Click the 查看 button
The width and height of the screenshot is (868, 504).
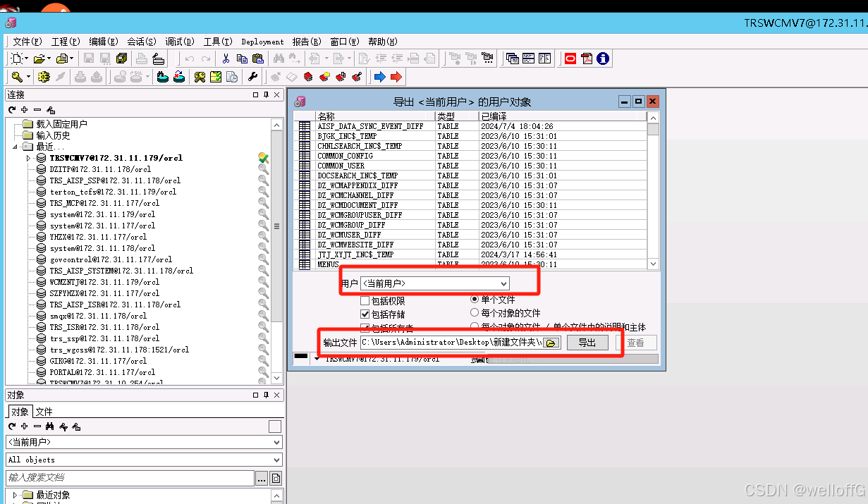(x=637, y=343)
